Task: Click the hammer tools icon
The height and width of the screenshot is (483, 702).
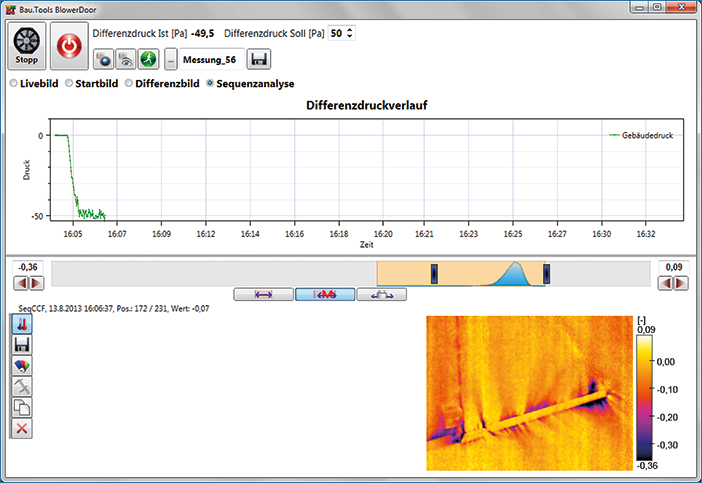Action: tap(21, 387)
